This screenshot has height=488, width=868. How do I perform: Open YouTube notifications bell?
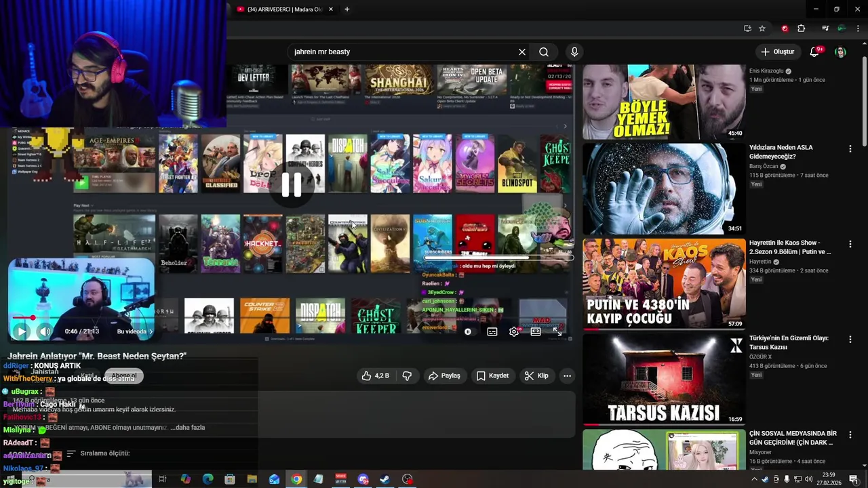coord(815,52)
